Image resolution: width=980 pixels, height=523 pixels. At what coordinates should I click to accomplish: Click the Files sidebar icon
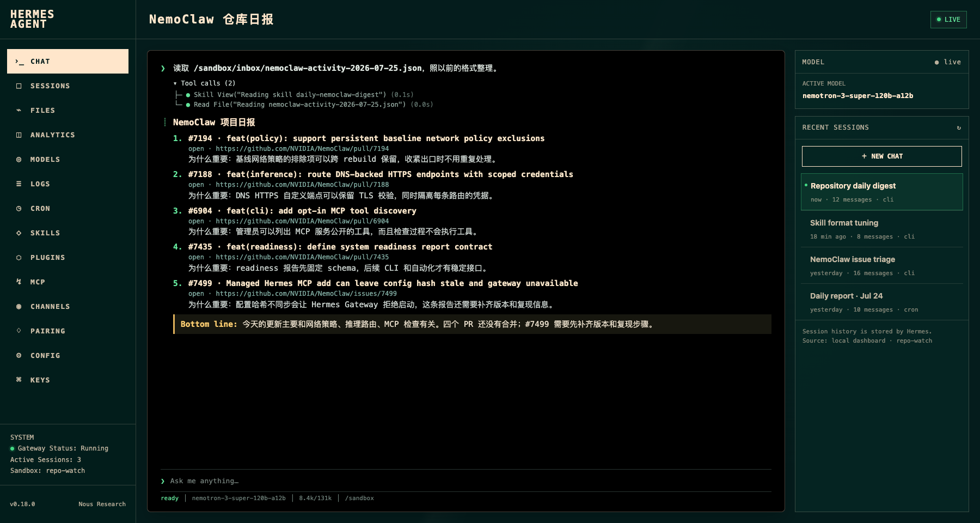(19, 111)
